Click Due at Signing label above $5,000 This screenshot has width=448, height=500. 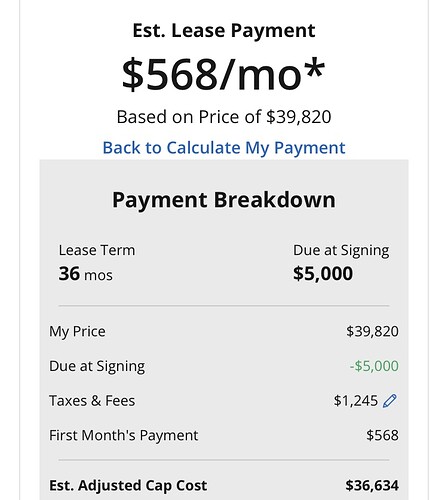click(x=341, y=251)
